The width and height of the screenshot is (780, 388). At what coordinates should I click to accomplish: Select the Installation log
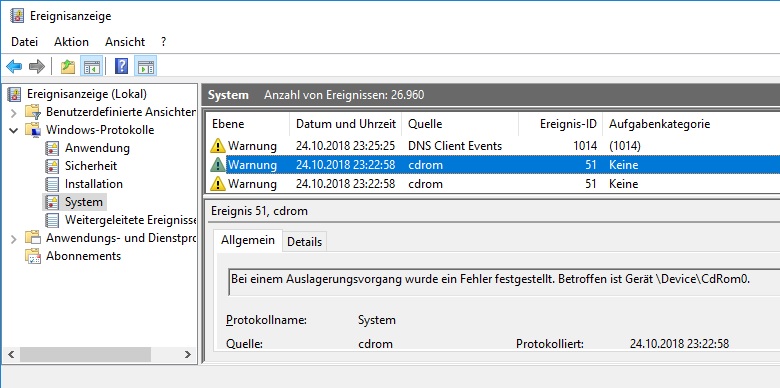(94, 184)
